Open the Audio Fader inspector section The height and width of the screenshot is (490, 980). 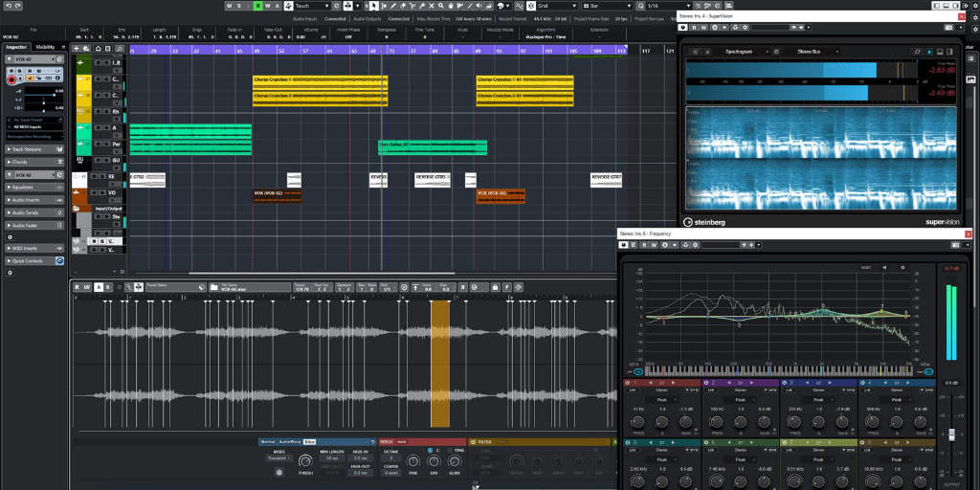tap(34, 225)
